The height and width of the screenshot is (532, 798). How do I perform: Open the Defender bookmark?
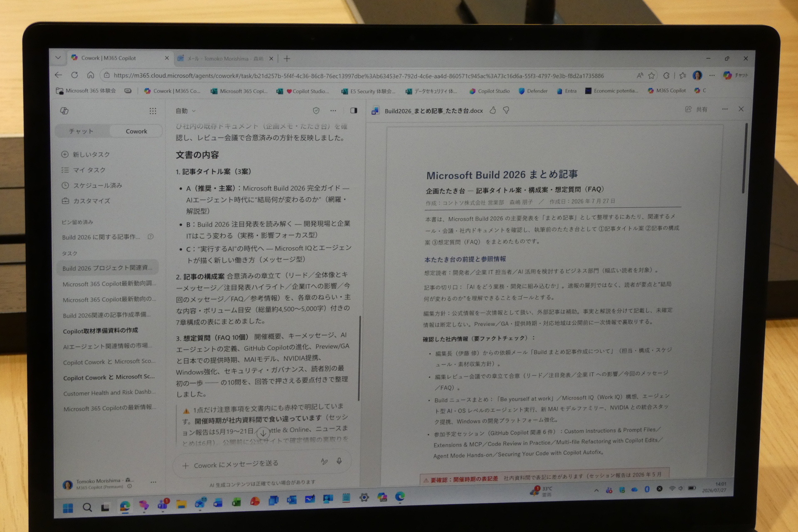point(533,91)
